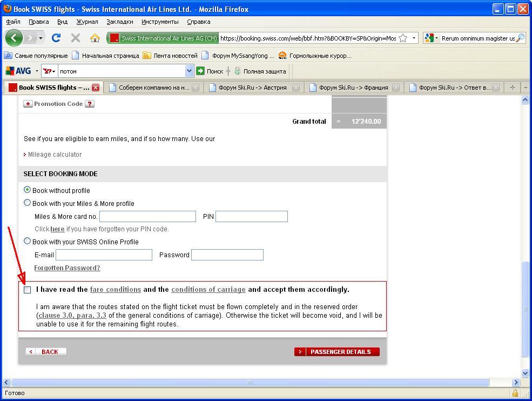Close the Соберем компанию tab

tap(196, 88)
